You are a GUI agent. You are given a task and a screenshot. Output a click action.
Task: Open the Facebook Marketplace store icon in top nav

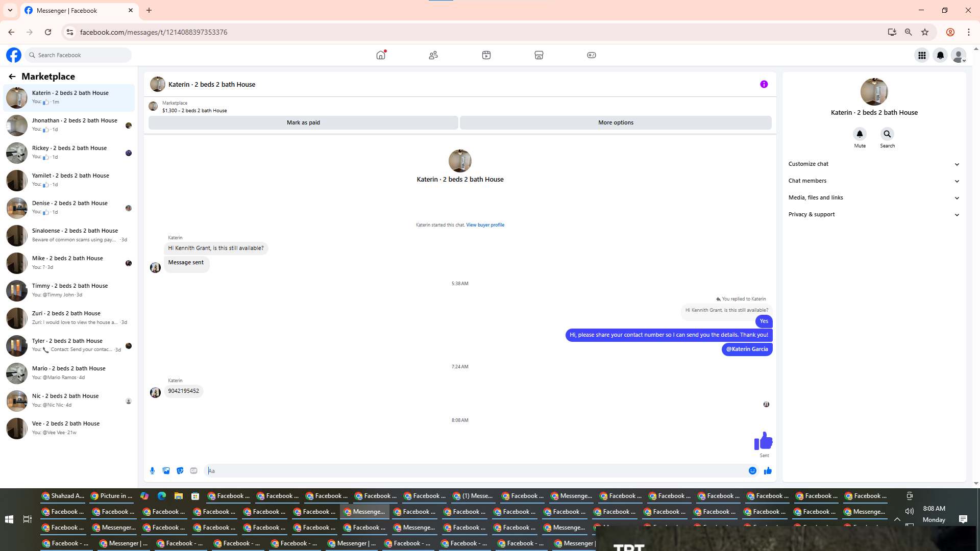tap(538, 55)
